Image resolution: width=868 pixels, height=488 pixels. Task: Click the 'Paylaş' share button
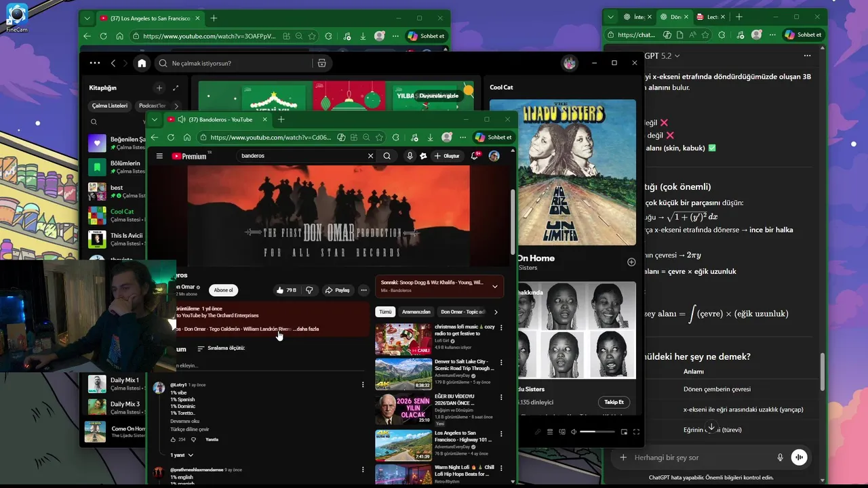tap(337, 290)
